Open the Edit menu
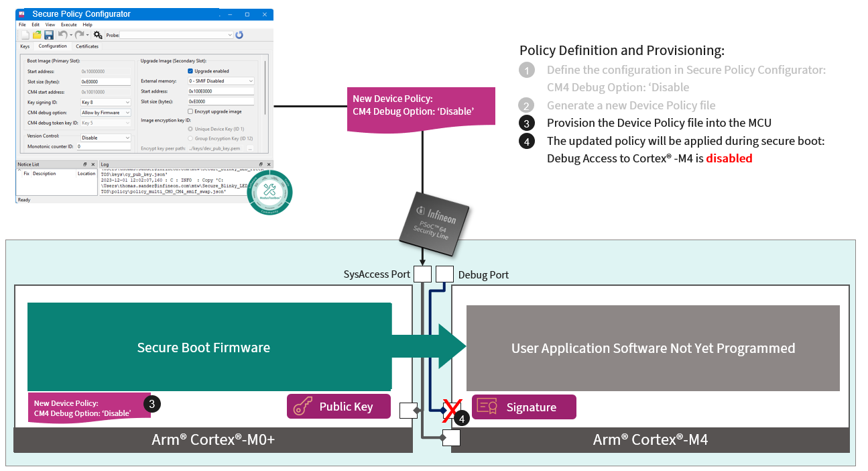 35,25
